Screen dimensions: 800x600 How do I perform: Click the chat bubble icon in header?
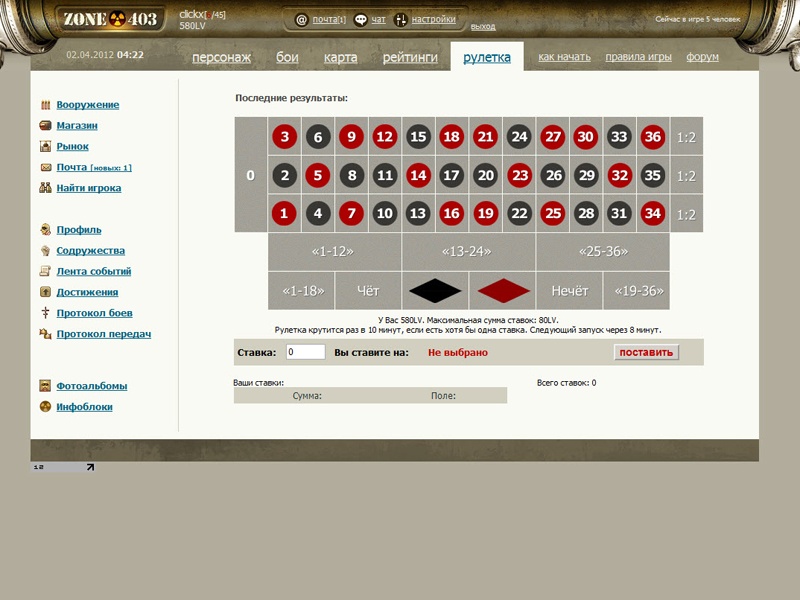(360, 19)
